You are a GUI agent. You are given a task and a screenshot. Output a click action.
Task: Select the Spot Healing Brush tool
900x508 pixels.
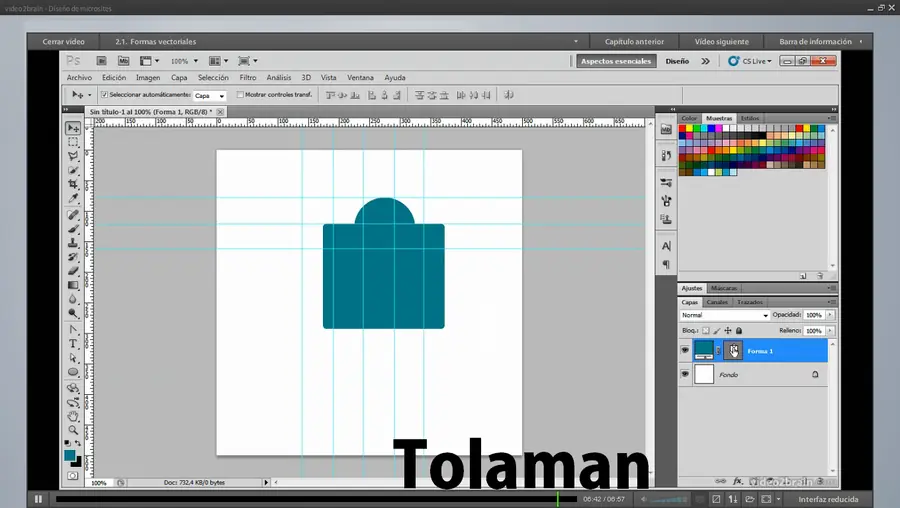[x=73, y=215]
